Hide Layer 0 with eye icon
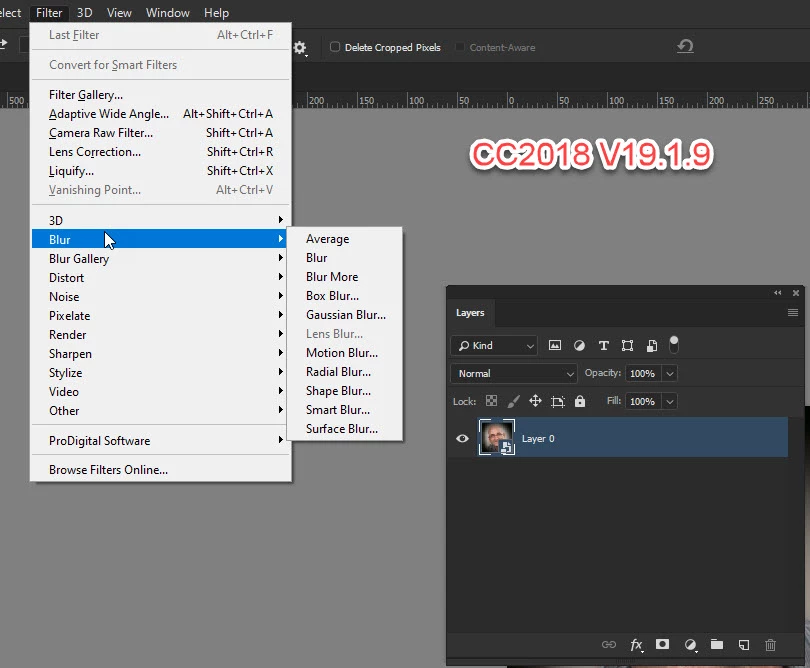 (462, 438)
